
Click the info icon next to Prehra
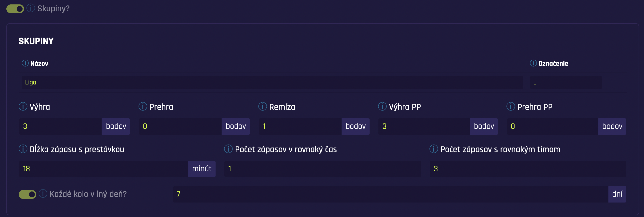(143, 106)
